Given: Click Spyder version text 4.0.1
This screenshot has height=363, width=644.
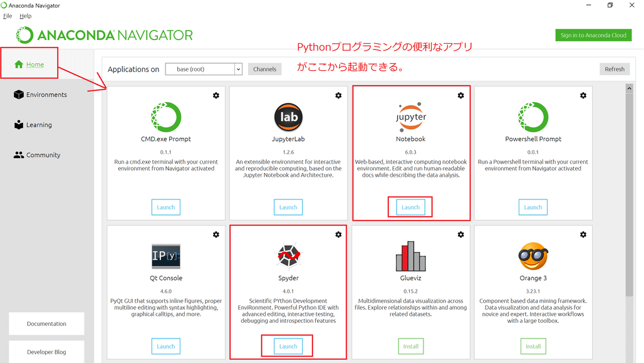Looking at the screenshot, I should [x=288, y=291].
